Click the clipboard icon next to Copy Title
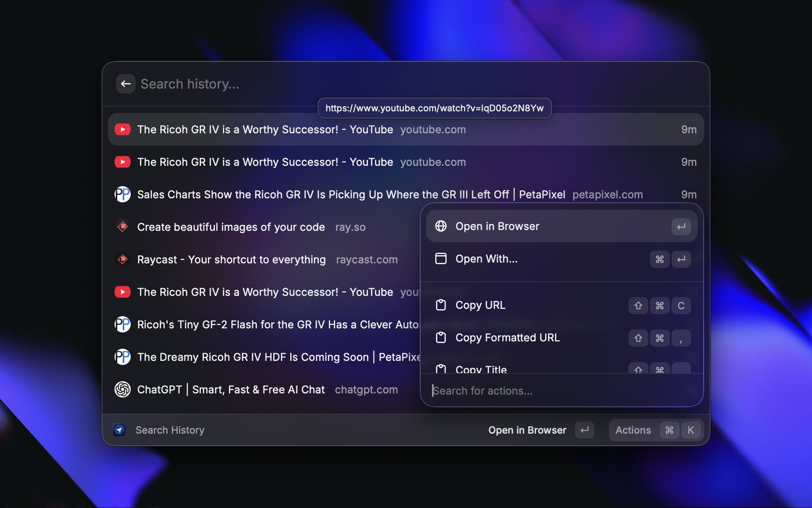Image resolution: width=812 pixels, height=508 pixels. [x=441, y=368]
